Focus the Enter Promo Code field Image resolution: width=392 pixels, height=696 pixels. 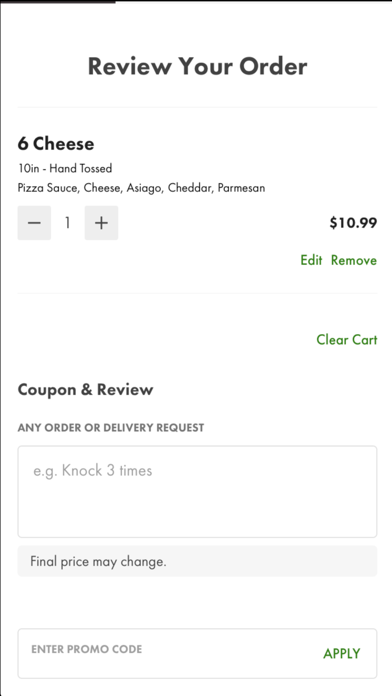[169, 653]
